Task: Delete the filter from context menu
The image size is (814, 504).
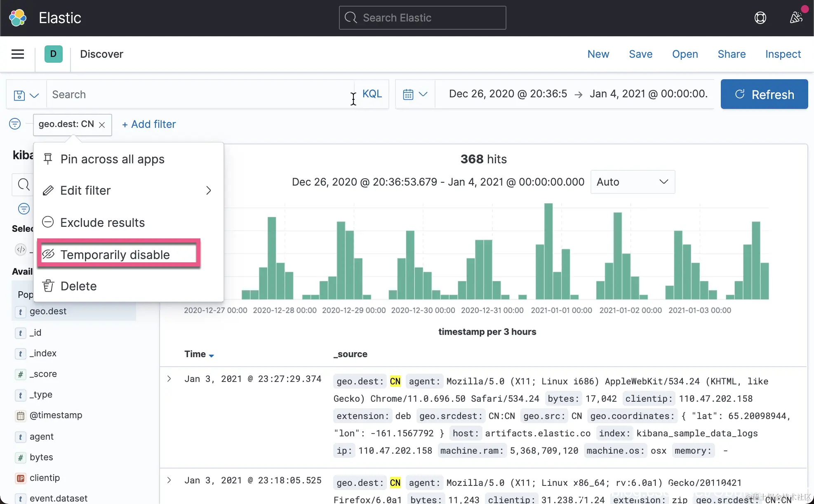Action: pyautogui.click(x=78, y=286)
